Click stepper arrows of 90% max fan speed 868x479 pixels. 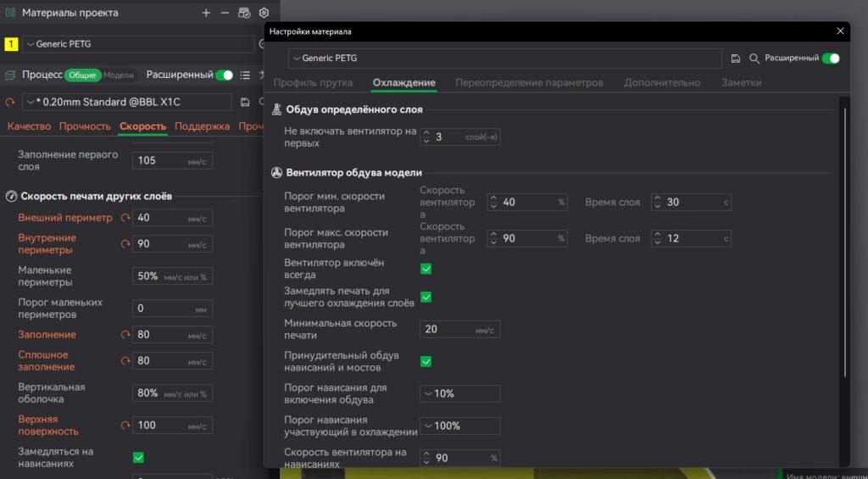point(493,239)
